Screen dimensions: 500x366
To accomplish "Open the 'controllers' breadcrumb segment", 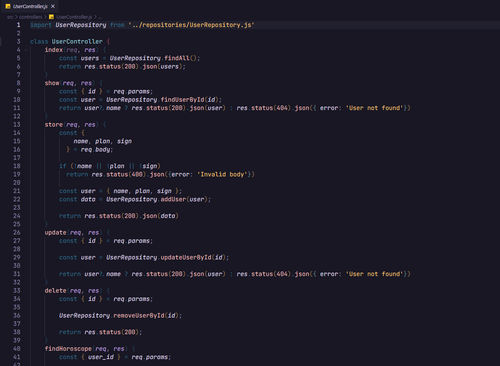I will click(31, 17).
